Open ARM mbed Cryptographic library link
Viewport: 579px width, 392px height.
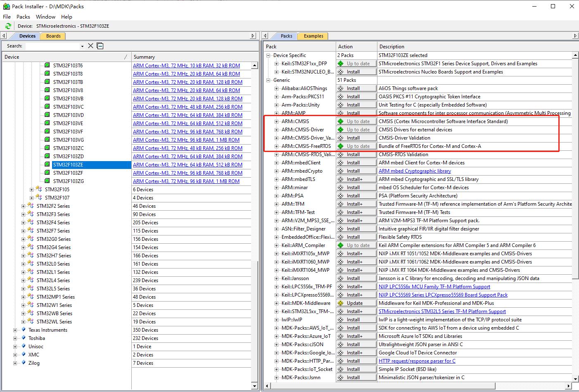tap(415, 171)
